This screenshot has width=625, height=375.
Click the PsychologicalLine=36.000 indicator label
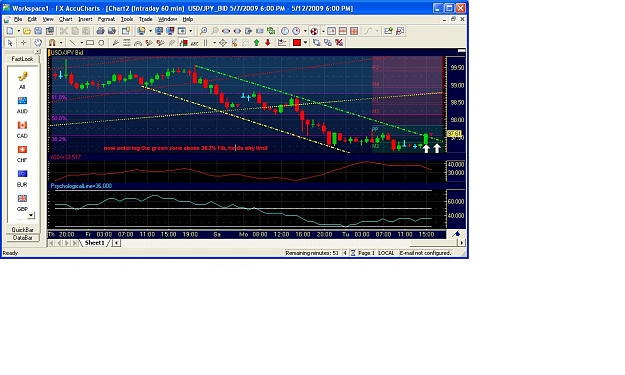[x=81, y=186]
